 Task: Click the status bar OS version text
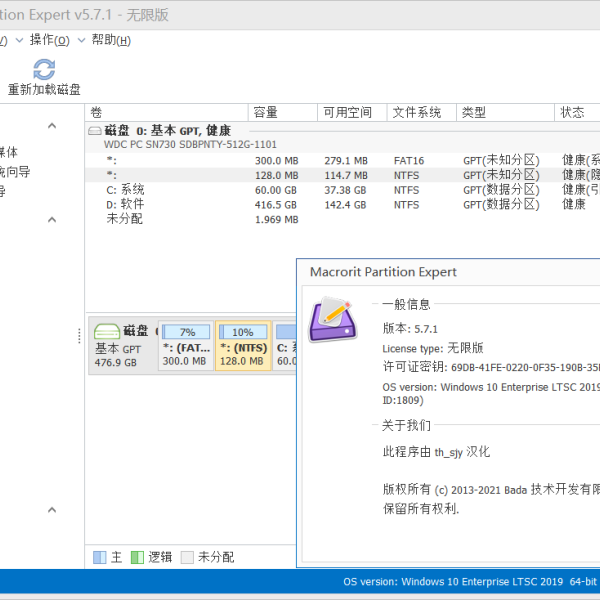470,582
